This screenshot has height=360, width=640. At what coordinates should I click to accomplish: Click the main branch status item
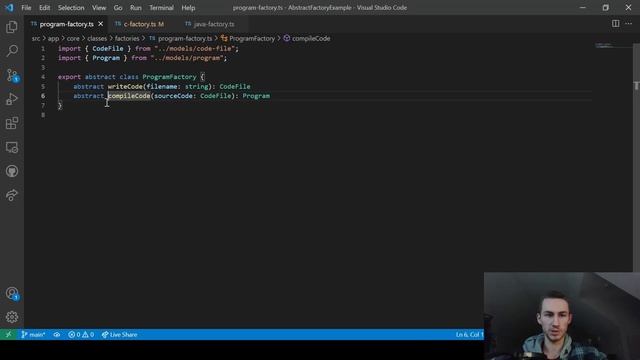[33, 335]
